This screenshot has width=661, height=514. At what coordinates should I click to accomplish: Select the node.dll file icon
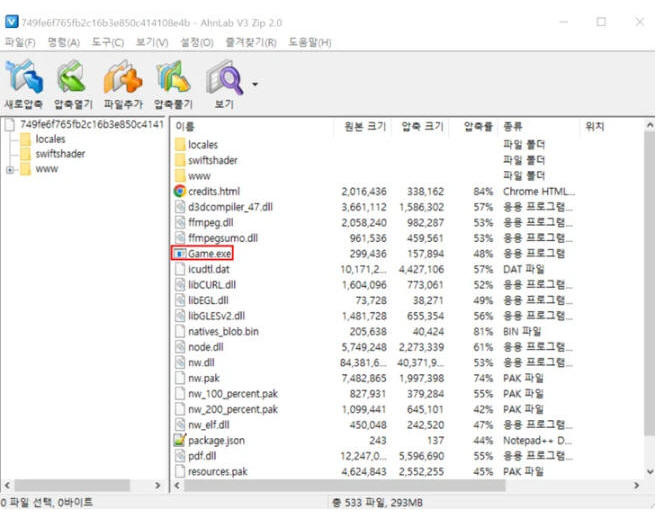tap(180, 347)
